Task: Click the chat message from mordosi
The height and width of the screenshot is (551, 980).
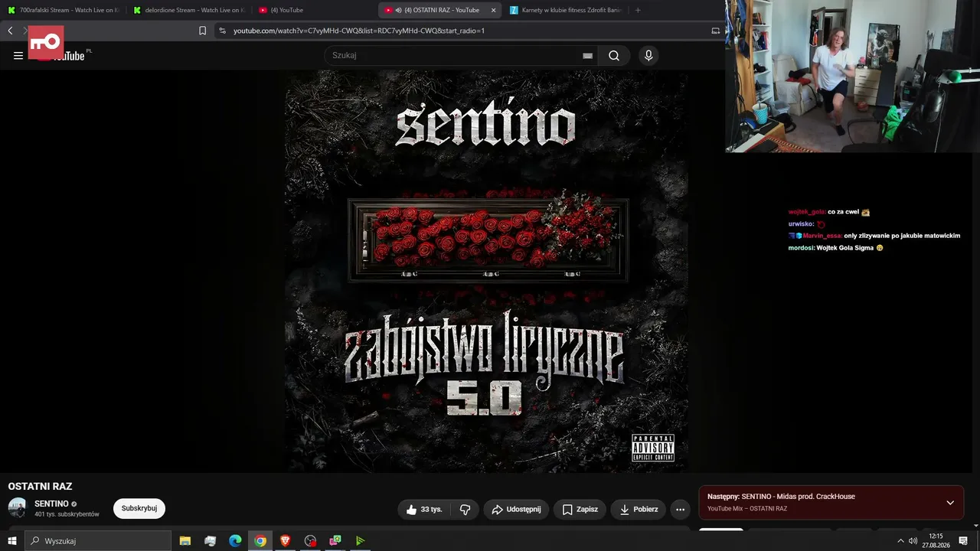Action: pyautogui.click(x=836, y=248)
